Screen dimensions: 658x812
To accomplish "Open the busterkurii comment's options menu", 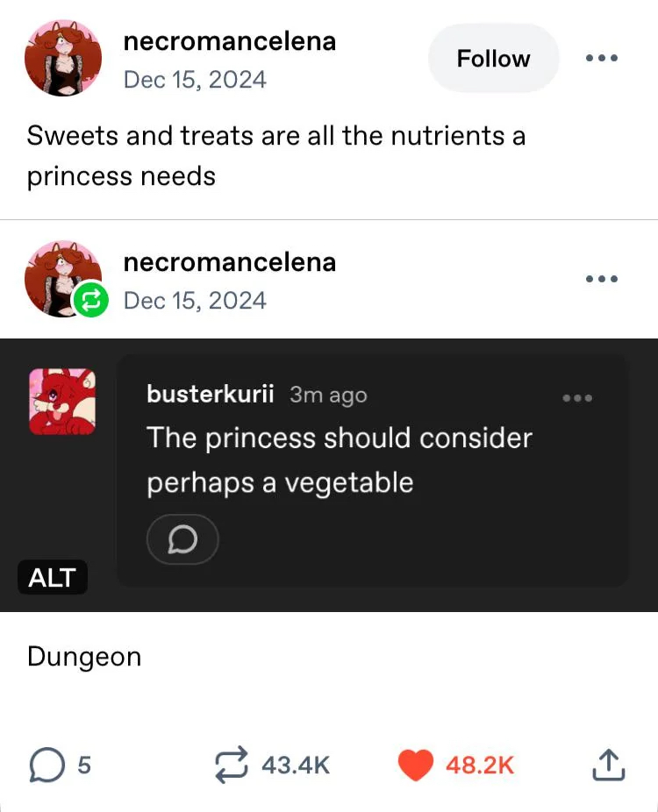I will point(577,398).
